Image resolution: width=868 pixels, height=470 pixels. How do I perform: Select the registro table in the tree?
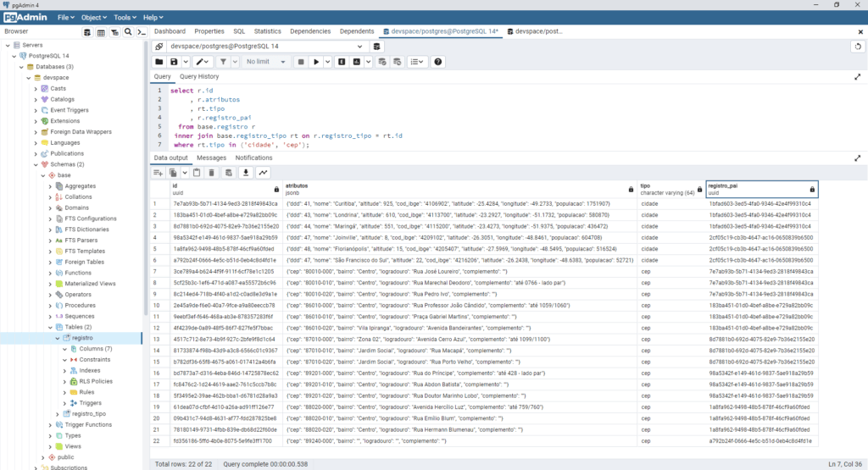coord(82,338)
